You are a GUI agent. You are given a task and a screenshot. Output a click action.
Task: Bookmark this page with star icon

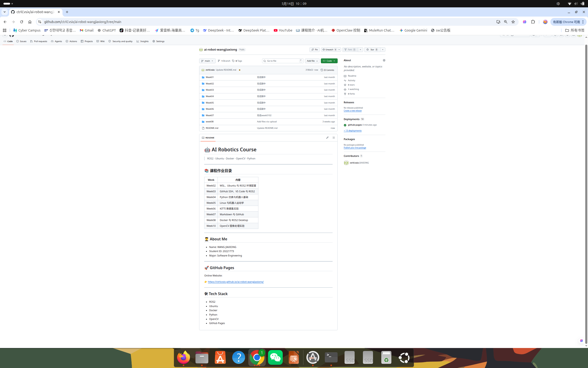click(513, 22)
